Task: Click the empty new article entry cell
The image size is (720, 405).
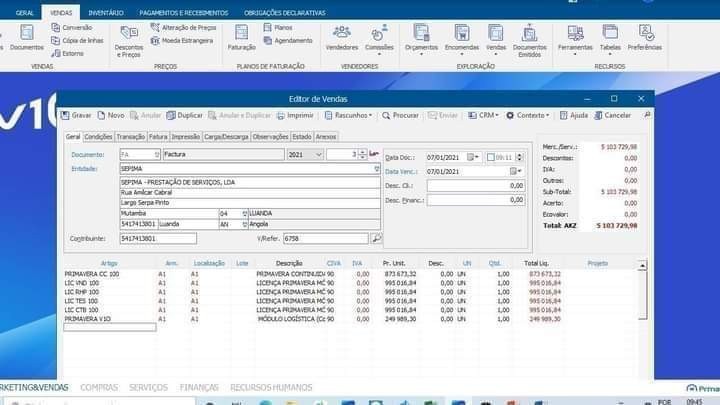Action: 110,327
